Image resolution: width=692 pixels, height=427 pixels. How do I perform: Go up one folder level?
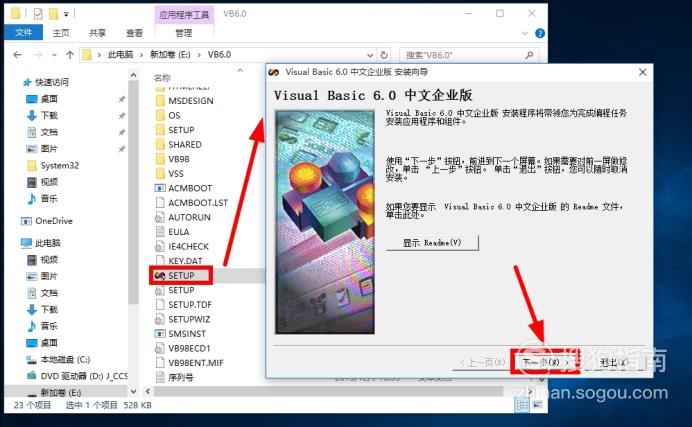[x=70, y=55]
